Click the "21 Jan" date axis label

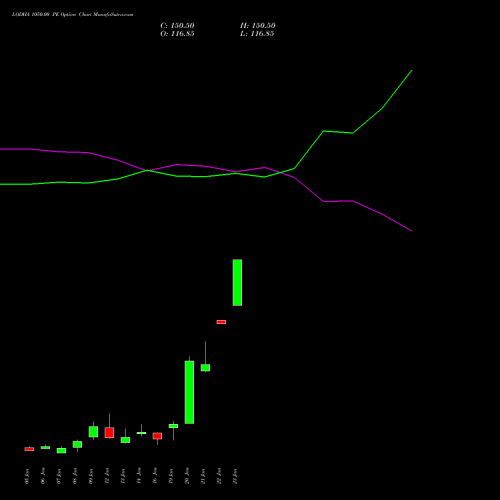[203, 476]
